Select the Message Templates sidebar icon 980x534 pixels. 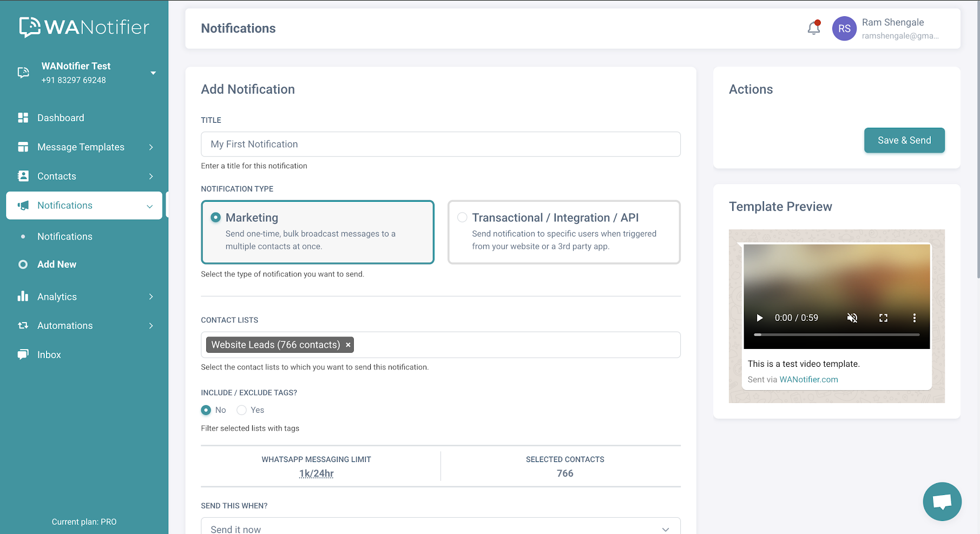[24, 147]
